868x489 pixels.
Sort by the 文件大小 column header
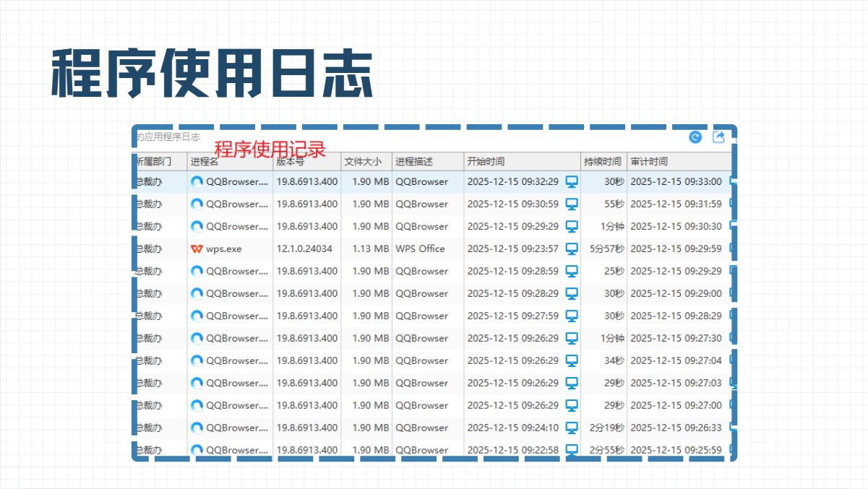(366, 161)
